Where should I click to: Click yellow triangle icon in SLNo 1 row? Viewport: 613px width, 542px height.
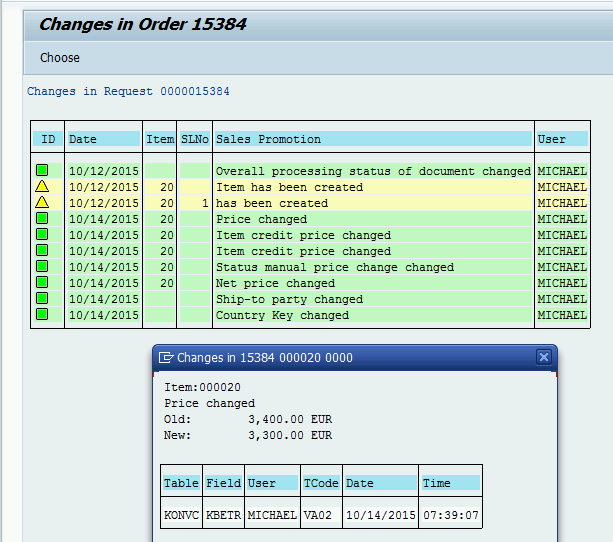point(42,203)
